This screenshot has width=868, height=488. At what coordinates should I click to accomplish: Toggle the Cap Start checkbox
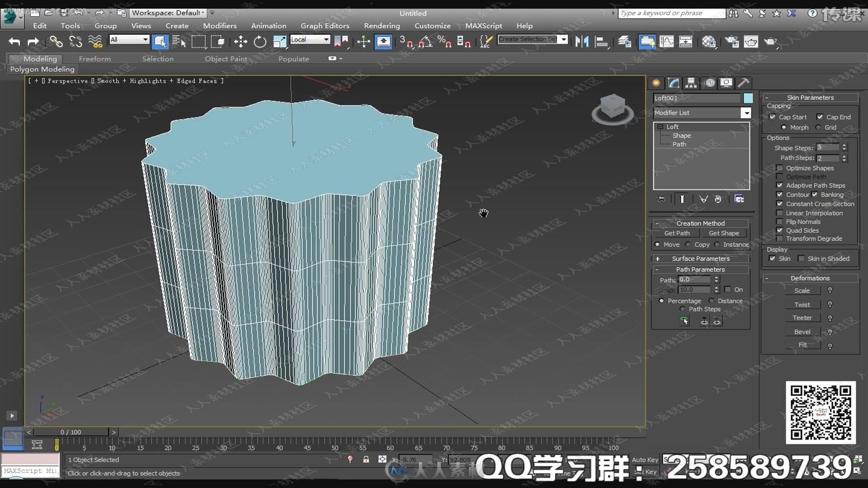point(772,117)
